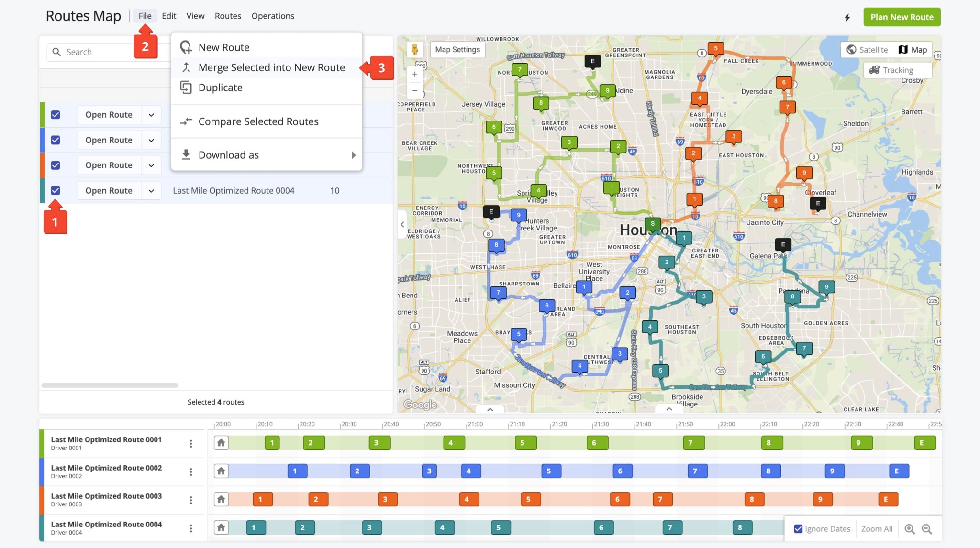Viewport: 980px width, 548px height.
Task: Click the green color strip beside Route 0001
Action: point(43,114)
